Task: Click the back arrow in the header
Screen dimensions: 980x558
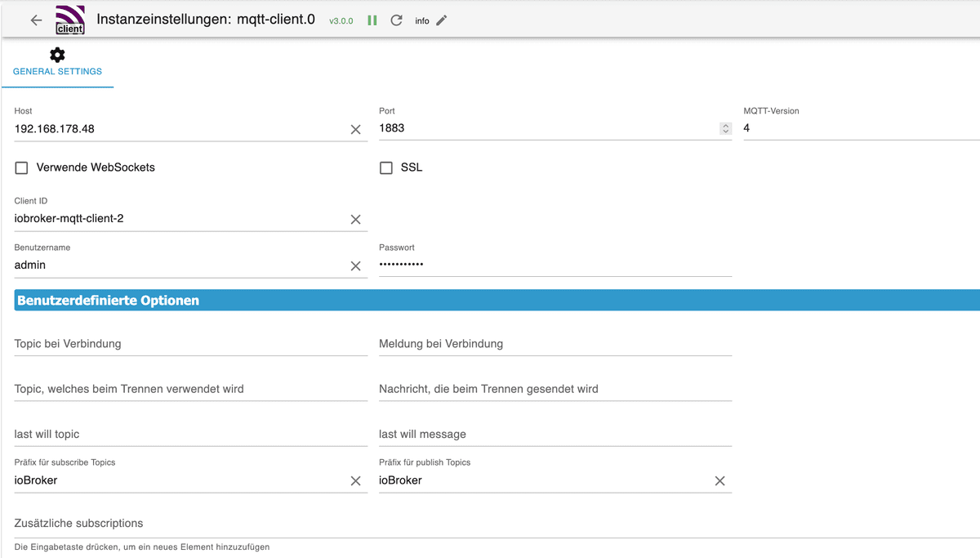Action: (35, 20)
